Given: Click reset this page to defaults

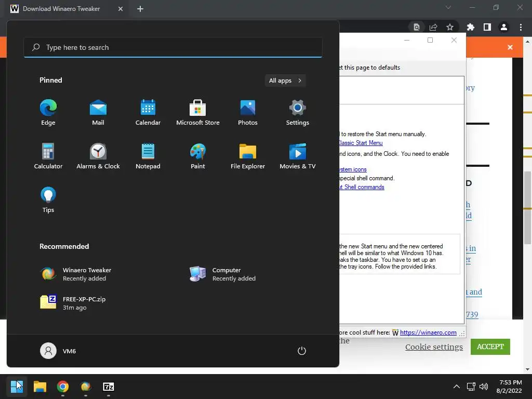Looking at the screenshot, I should click(x=369, y=68).
